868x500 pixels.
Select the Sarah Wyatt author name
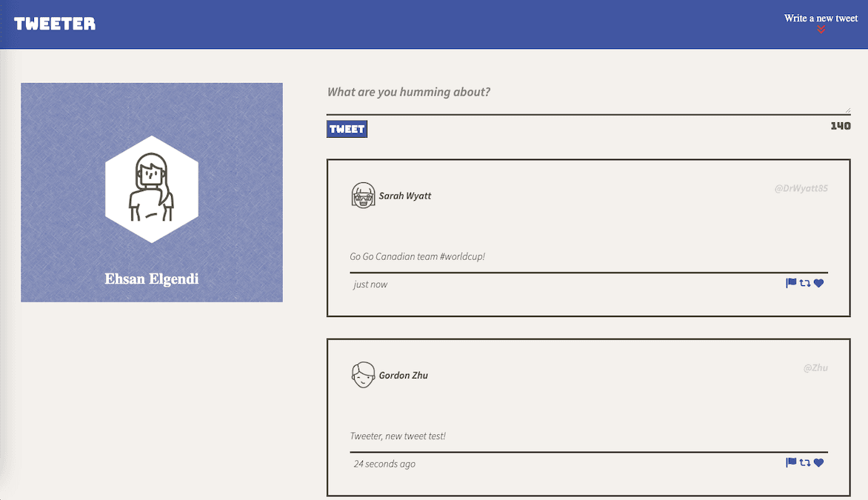point(405,196)
